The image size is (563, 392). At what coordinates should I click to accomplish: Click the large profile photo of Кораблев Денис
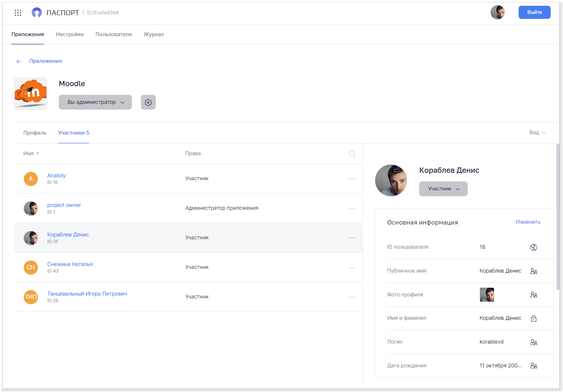(391, 180)
